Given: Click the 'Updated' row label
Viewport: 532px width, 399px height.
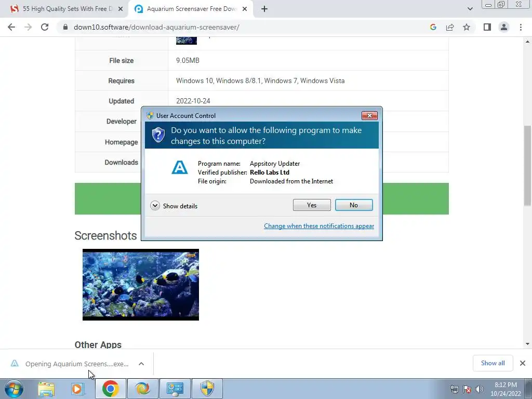Looking at the screenshot, I should [x=121, y=101].
